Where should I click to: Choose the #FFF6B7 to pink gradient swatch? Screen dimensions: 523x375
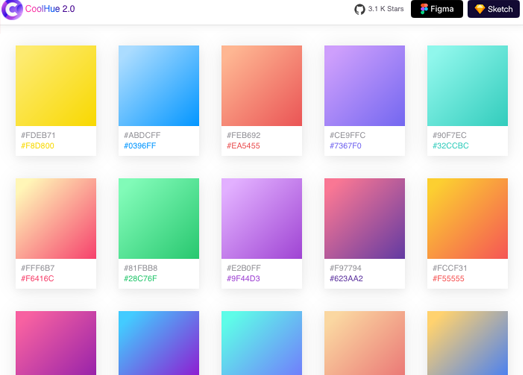coord(56,219)
